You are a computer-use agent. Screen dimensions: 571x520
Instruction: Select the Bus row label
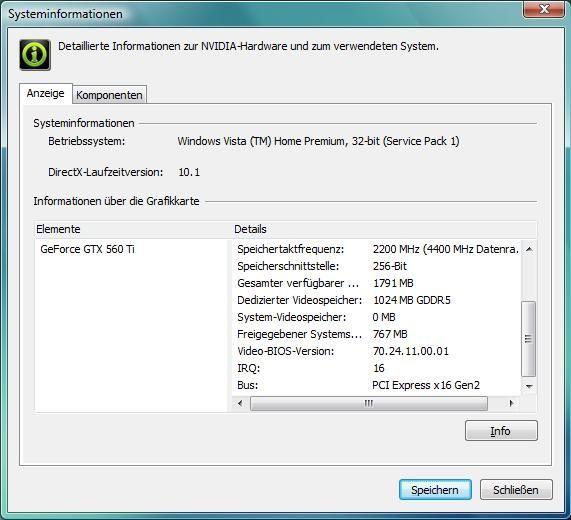pos(248,385)
